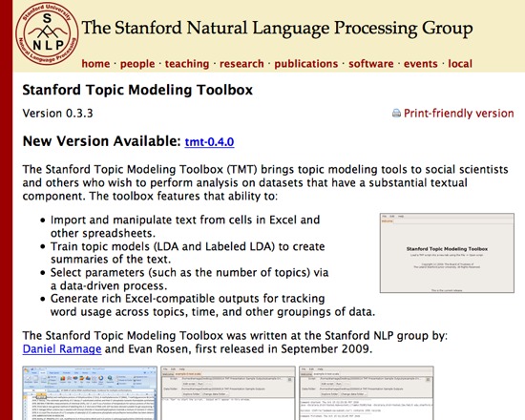Visit the Daniel Ramage author link

point(62,349)
